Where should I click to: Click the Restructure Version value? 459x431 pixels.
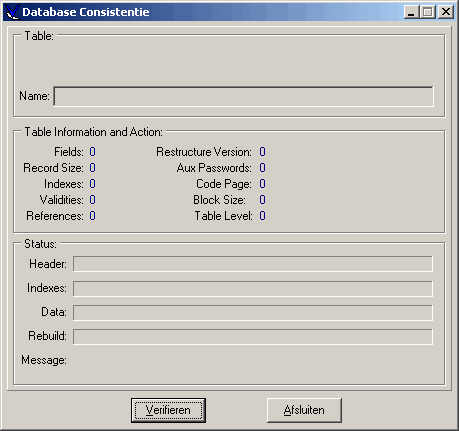tap(262, 152)
